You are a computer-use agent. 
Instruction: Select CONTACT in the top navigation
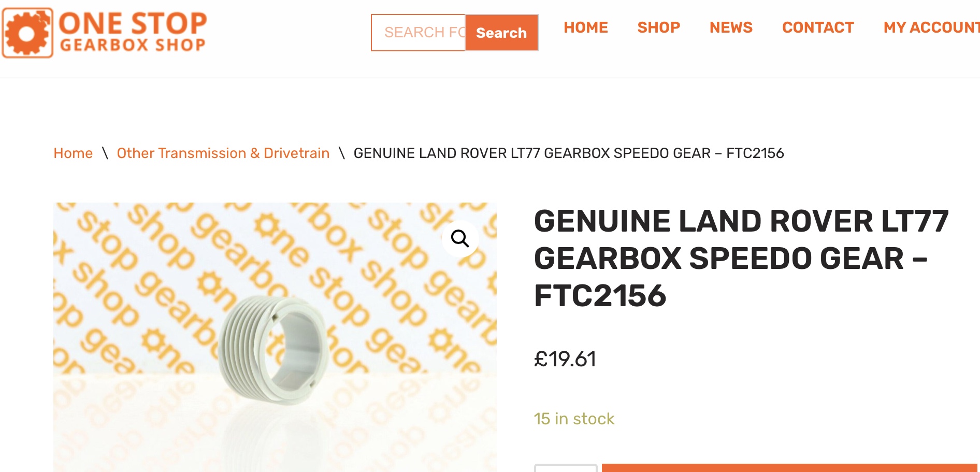[818, 27]
